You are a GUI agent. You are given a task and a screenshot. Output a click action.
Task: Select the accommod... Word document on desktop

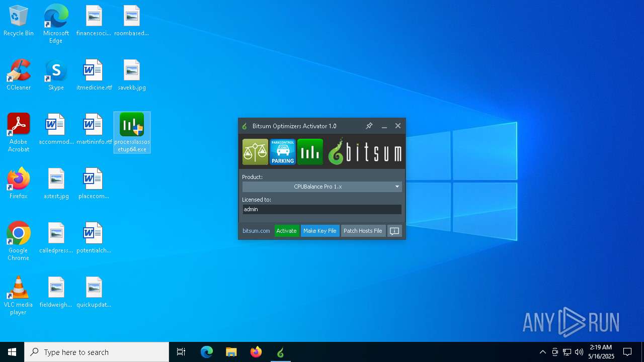click(x=56, y=129)
